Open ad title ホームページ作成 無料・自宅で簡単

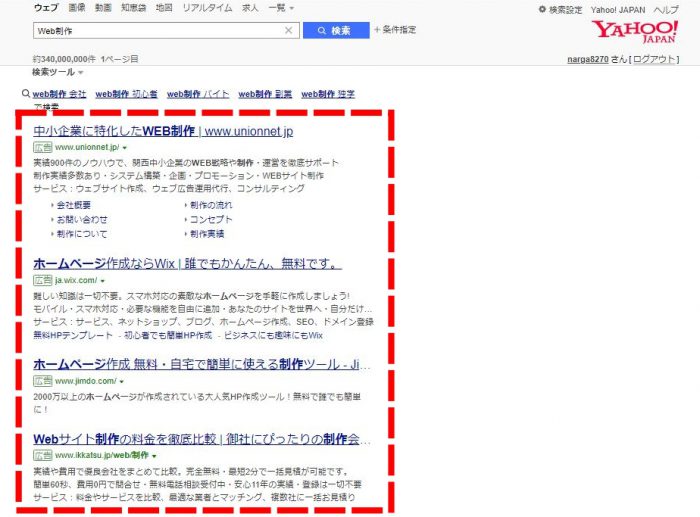click(x=202, y=364)
